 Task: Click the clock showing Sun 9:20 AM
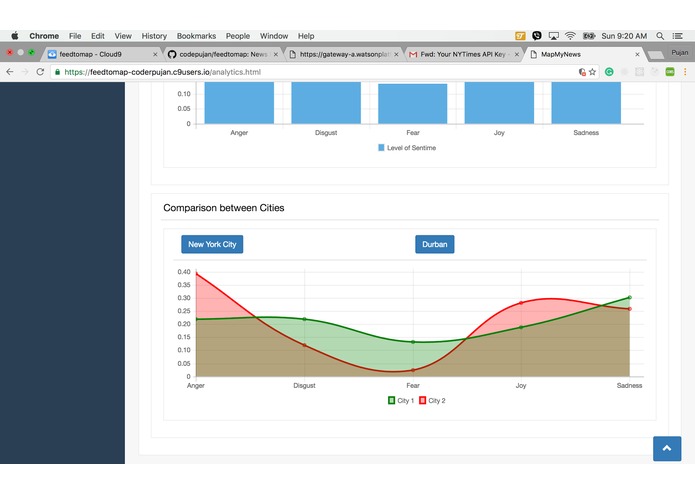click(624, 36)
